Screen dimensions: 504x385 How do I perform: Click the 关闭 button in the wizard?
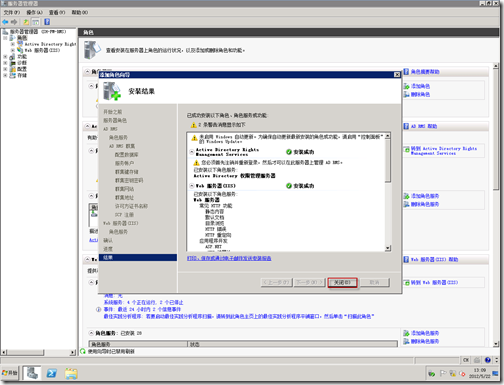click(342, 282)
